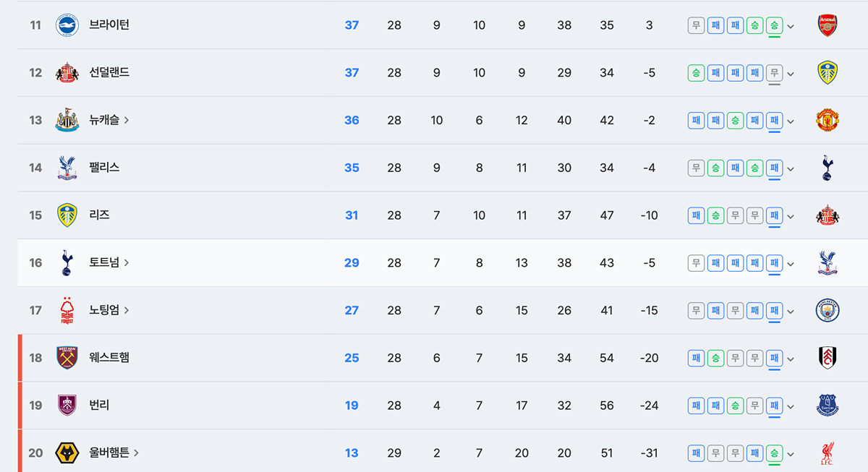Expand recent form dropdown for 브라이턴

point(791,26)
